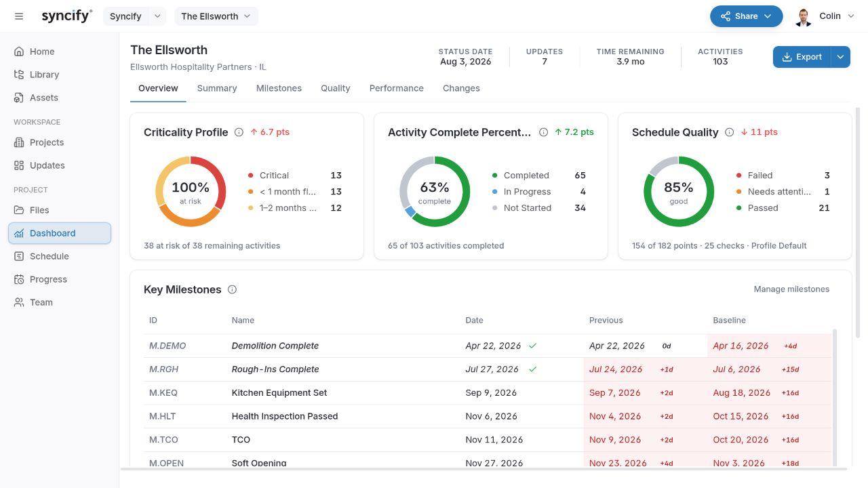Viewport: 868px width, 488px height.
Task: Click Colin's profile avatar
Action: click(x=804, y=16)
